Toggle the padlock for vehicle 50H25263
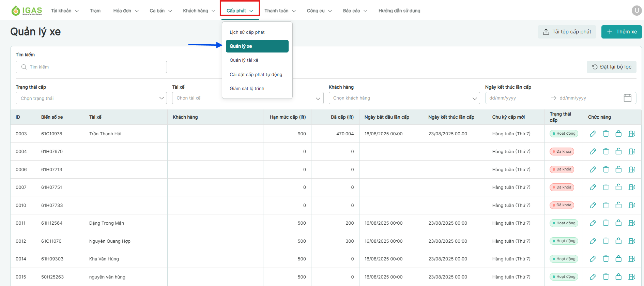The image size is (644, 286). (618, 277)
